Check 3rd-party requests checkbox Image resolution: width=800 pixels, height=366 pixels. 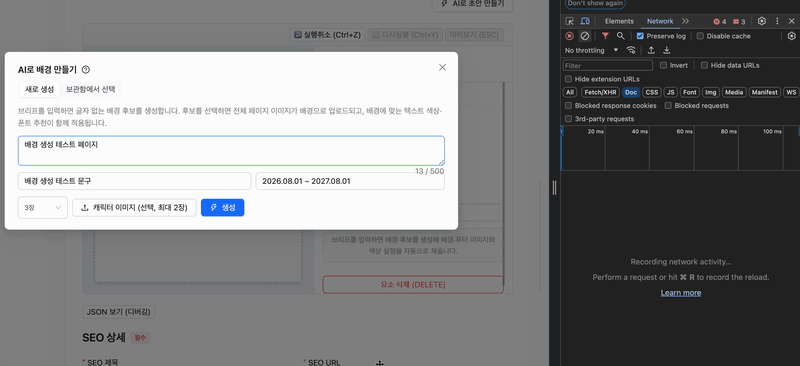coord(568,119)
